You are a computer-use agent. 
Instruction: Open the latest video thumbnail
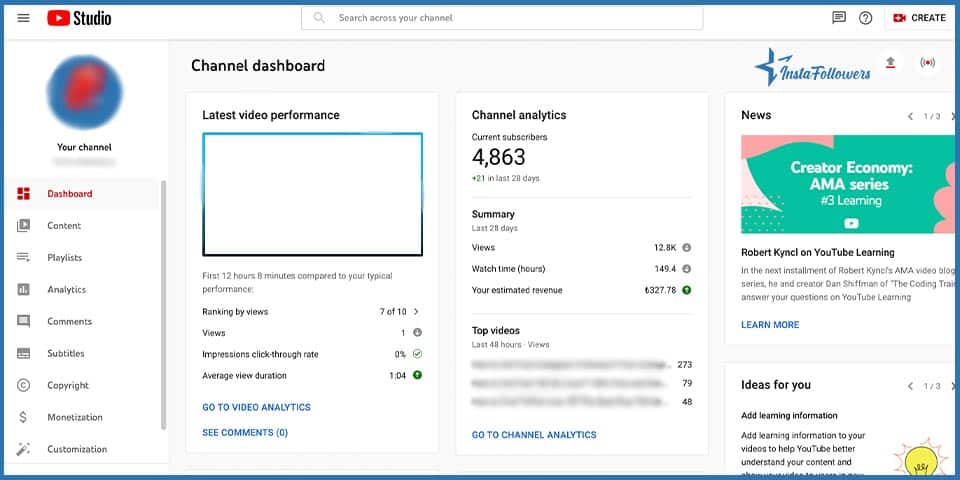(312, 194)
